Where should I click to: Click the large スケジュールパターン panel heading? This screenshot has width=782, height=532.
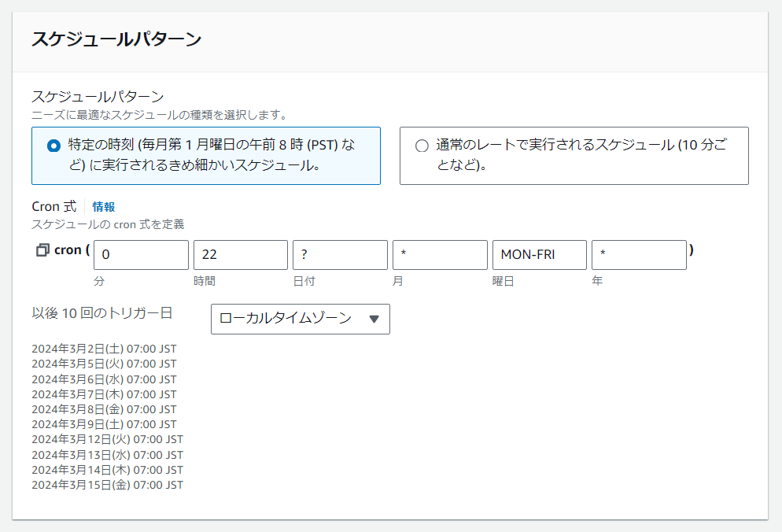click(116, 39)
